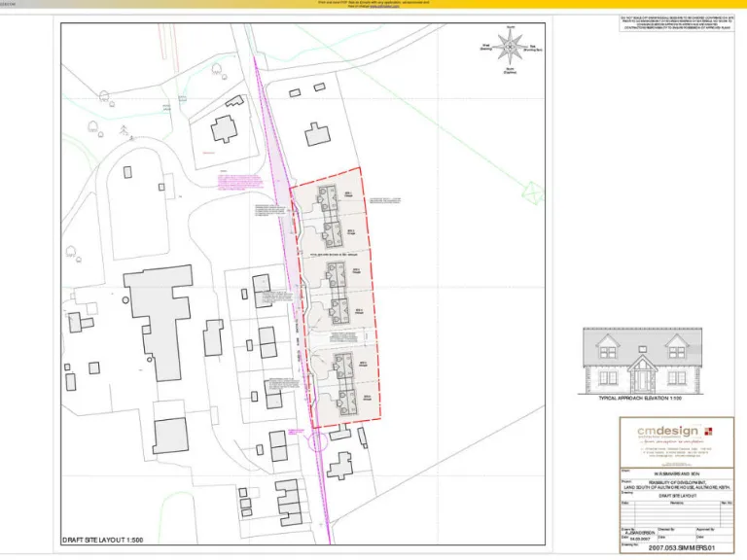Click the cmdesign company name logo
Screen dimensions: 747x560
[667, 431]
